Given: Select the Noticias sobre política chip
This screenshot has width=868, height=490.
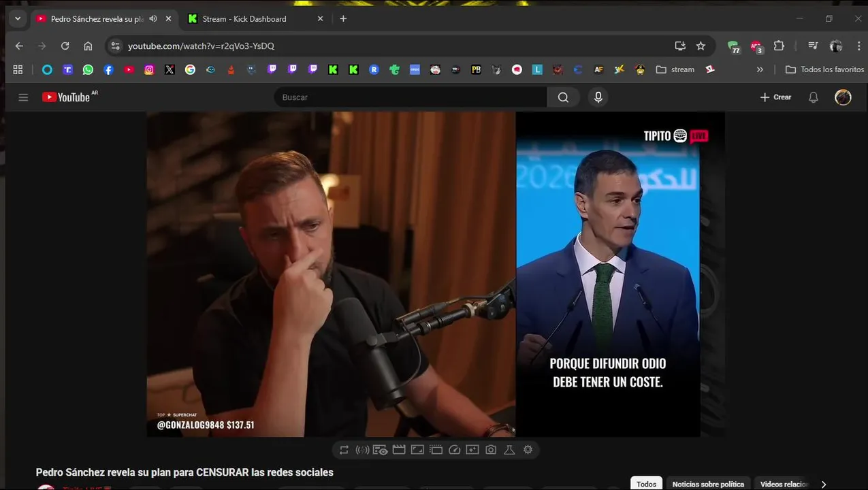Looking at the screenshot, I should pyautogui.click(x=708, y=484).
